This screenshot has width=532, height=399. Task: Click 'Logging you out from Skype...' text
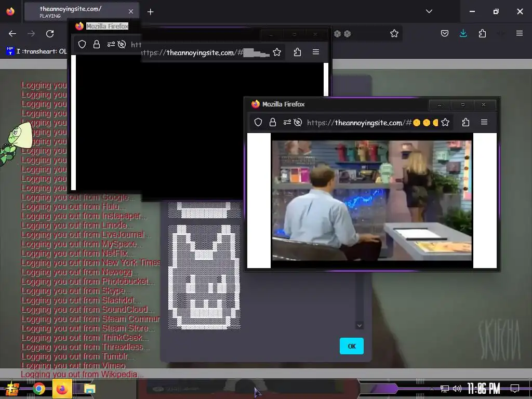coord(76,291)
